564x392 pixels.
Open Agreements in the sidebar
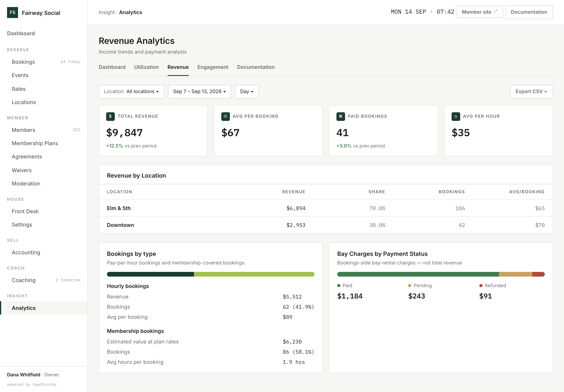pos(44,157)
